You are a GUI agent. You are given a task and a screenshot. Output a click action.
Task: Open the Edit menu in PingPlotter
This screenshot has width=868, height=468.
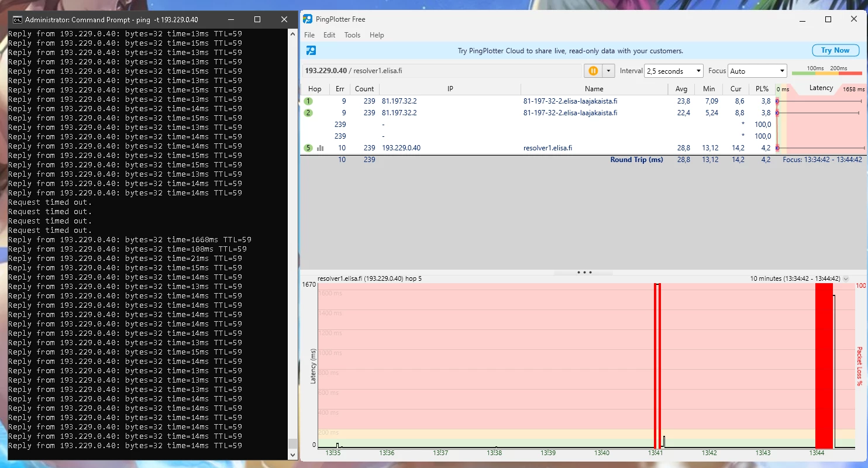coord(329,35)
